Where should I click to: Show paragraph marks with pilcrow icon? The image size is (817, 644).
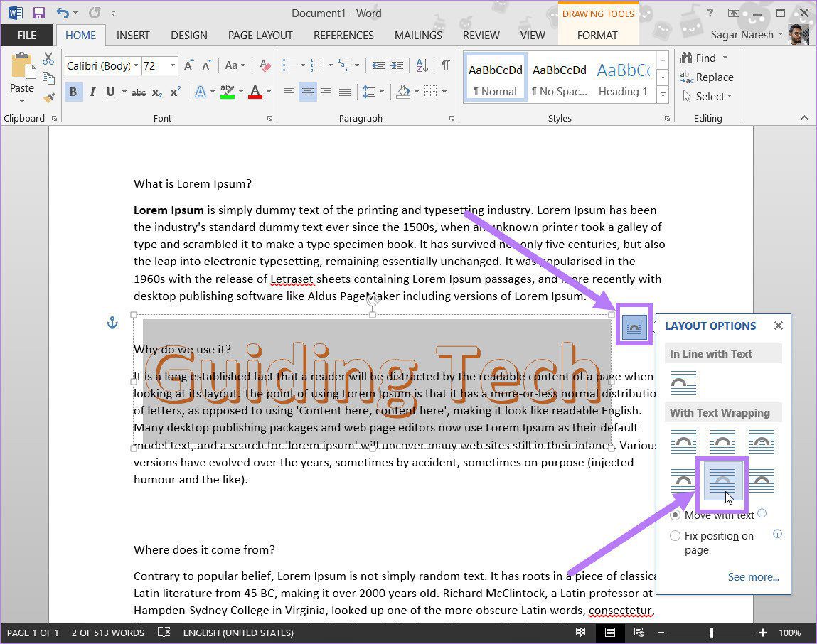(446, 65)
